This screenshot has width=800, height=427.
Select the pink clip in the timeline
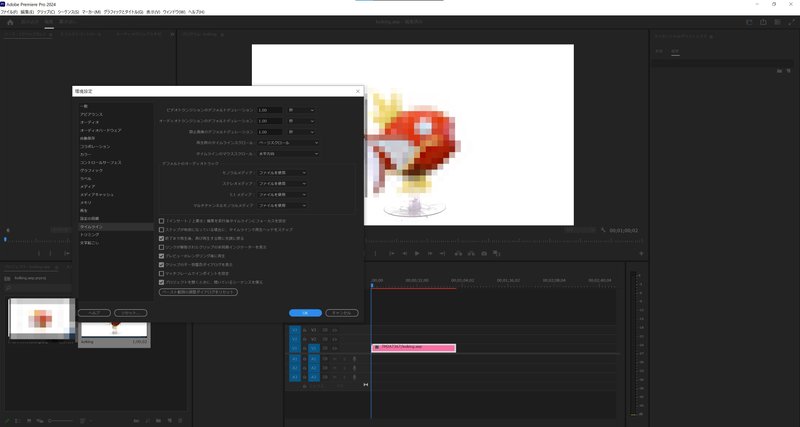[413, 348]
